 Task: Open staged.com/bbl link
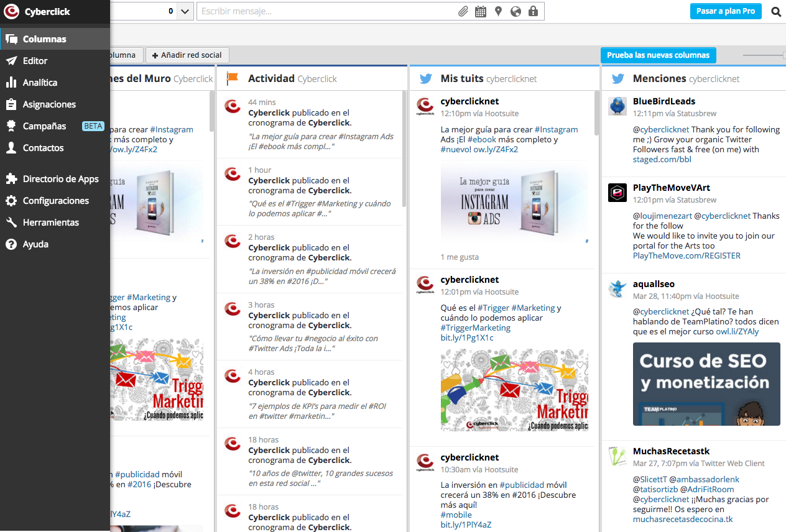tap(662, 159)
